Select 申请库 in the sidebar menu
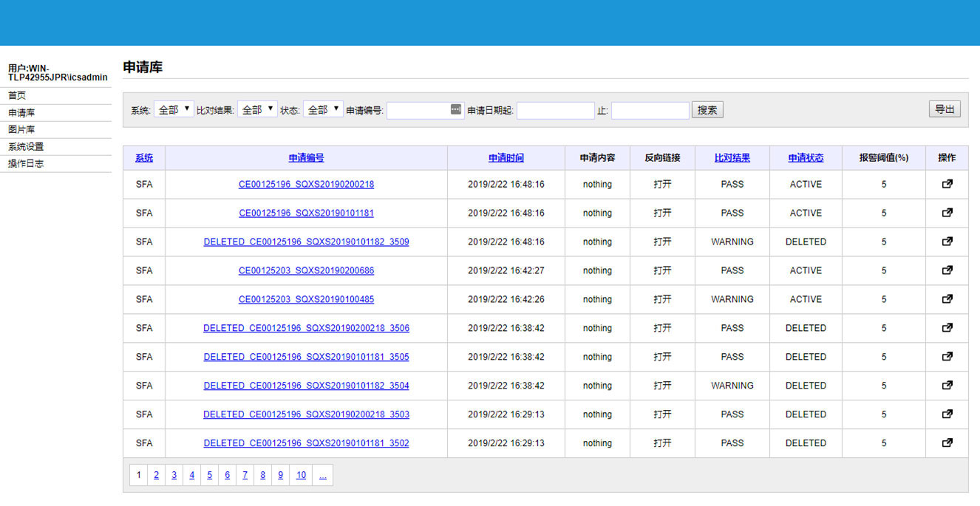The image size is (980, 506). 21,113
